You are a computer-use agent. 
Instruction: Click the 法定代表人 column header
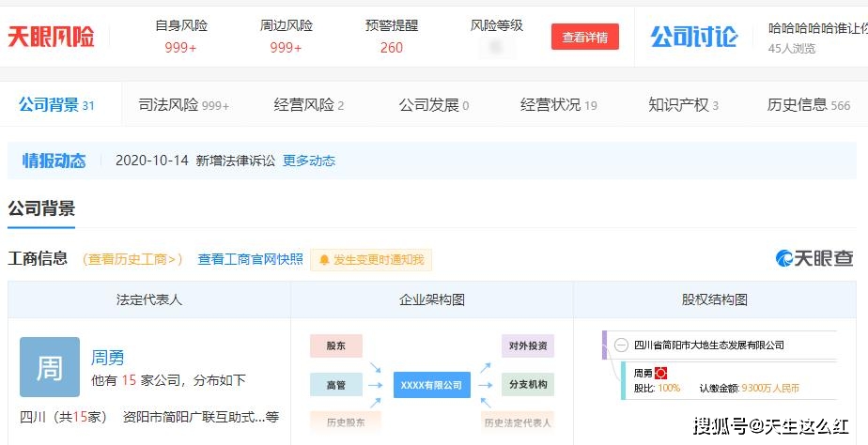(x=149, y=300)
